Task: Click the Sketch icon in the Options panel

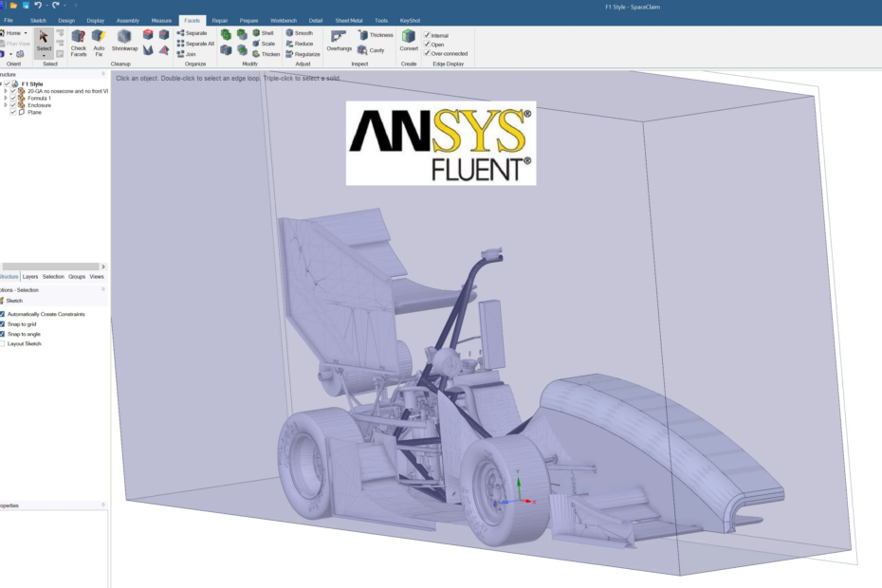Action: 2,301
